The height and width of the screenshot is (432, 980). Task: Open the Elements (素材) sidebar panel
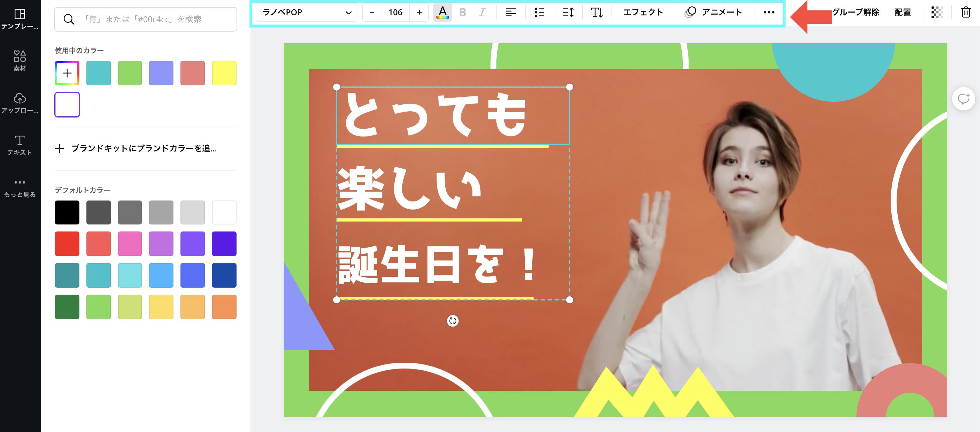[20, 61]
